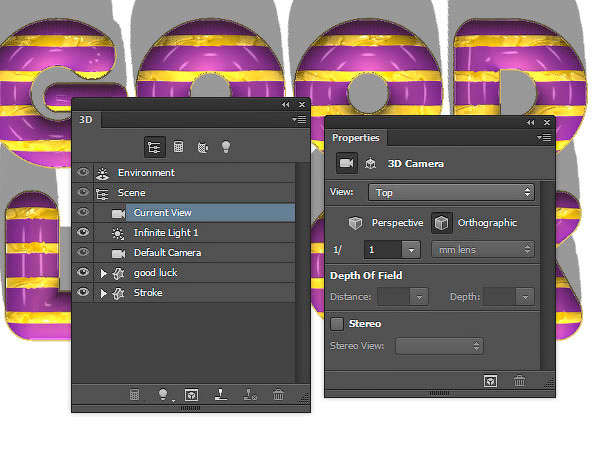The height and width of the screenshot is (450, 600).
Task: Click the Perspective cube icon
Action: click(355, 223)
